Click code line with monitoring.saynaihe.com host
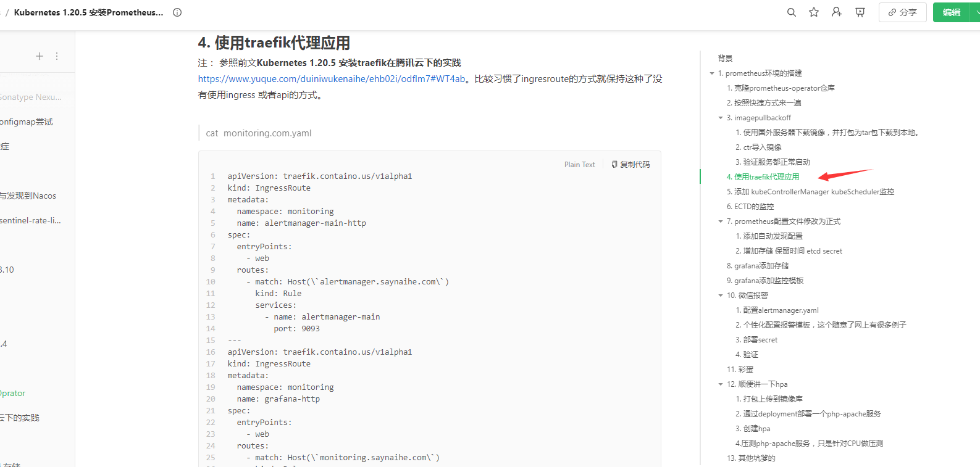The width and height of the screenshot is (980, 467). coord(343,458)
